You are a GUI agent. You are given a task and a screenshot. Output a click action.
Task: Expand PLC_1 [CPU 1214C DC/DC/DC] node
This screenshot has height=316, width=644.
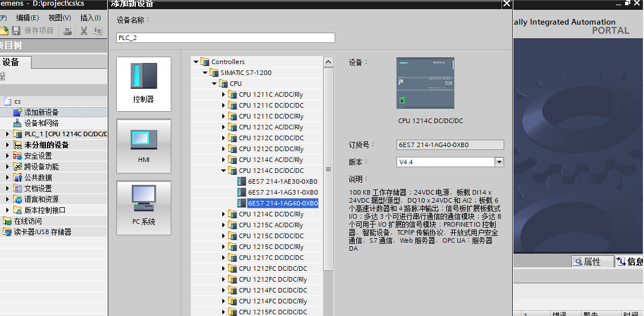point(7,134)
